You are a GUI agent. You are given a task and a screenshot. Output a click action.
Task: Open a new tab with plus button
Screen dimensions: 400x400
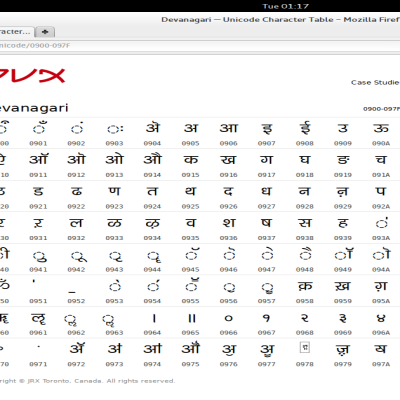(45, 32)
